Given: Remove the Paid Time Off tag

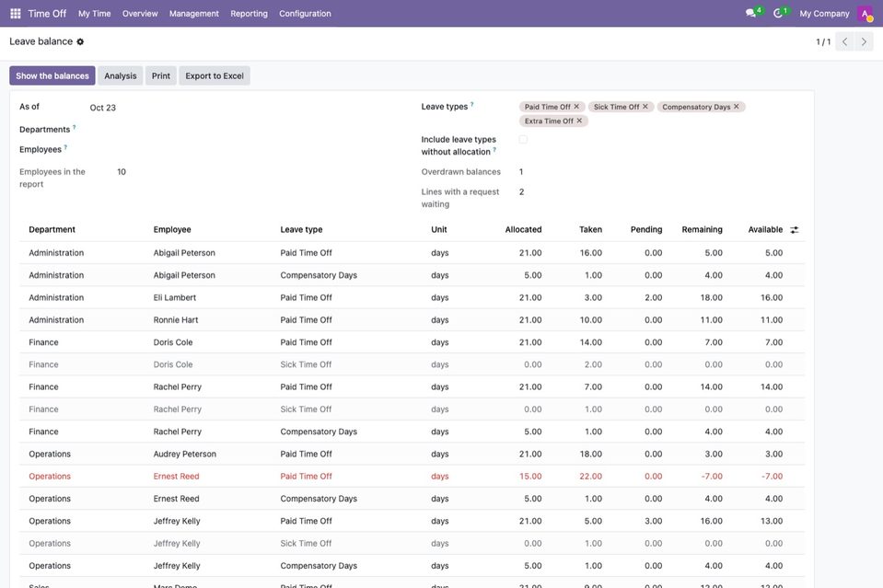Looking at the screenshot, I should point(576,107).
